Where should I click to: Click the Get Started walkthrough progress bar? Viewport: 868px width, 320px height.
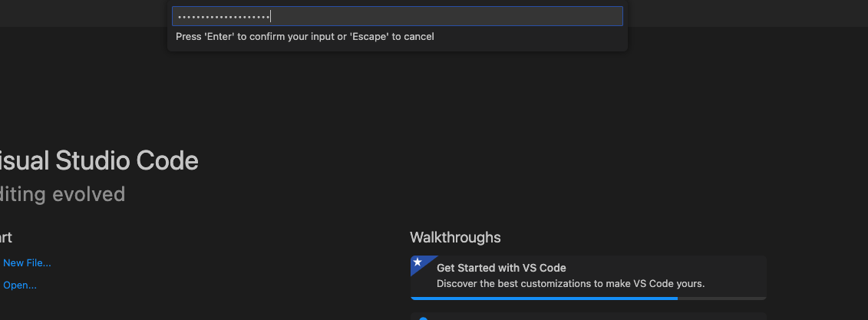click(588, 299)
